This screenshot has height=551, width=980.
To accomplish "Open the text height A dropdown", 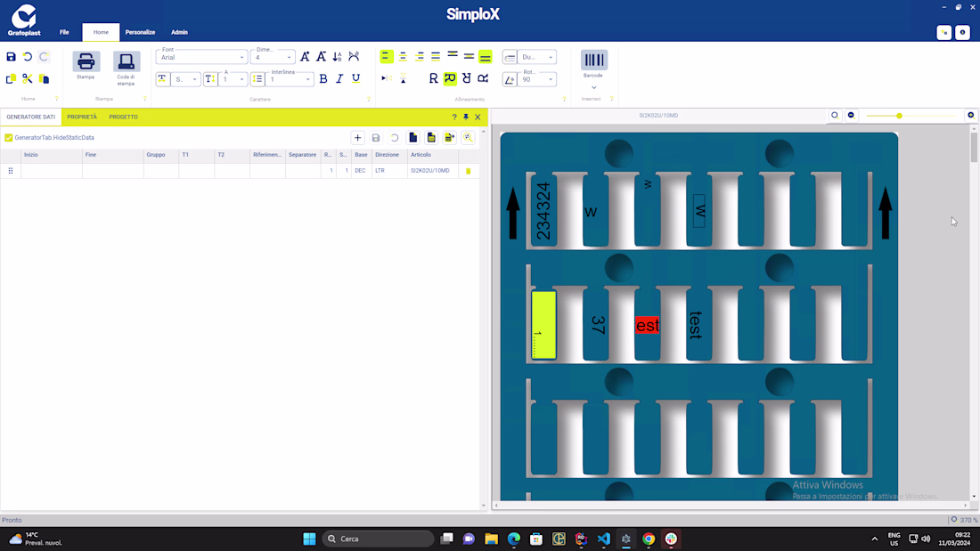I will click(233, 79).
